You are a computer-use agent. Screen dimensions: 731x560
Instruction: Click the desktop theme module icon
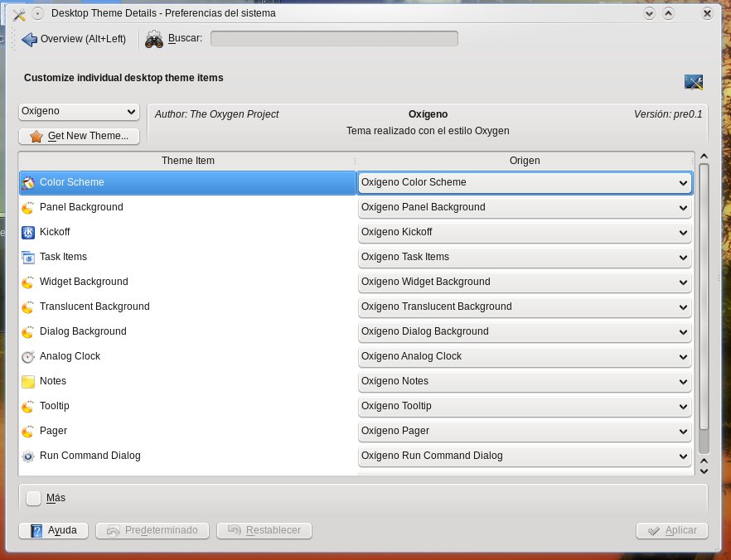click(x=693, y=82)
